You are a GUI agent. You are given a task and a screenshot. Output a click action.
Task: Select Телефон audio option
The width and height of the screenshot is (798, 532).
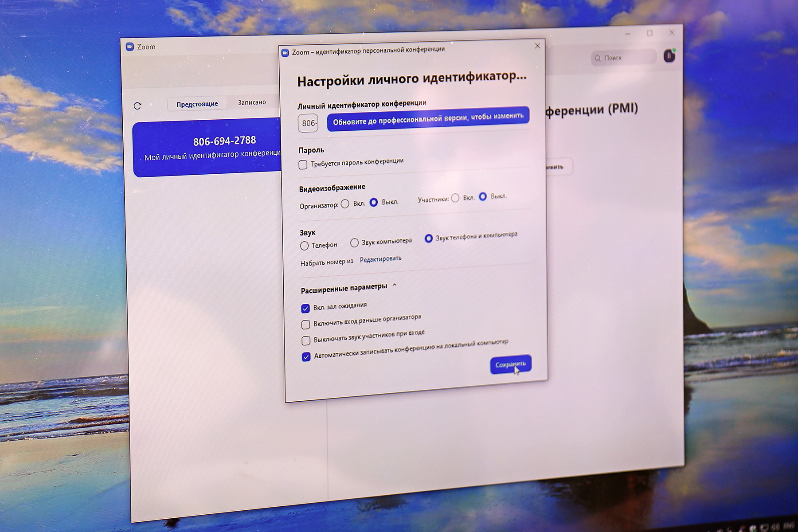point(304,246)
